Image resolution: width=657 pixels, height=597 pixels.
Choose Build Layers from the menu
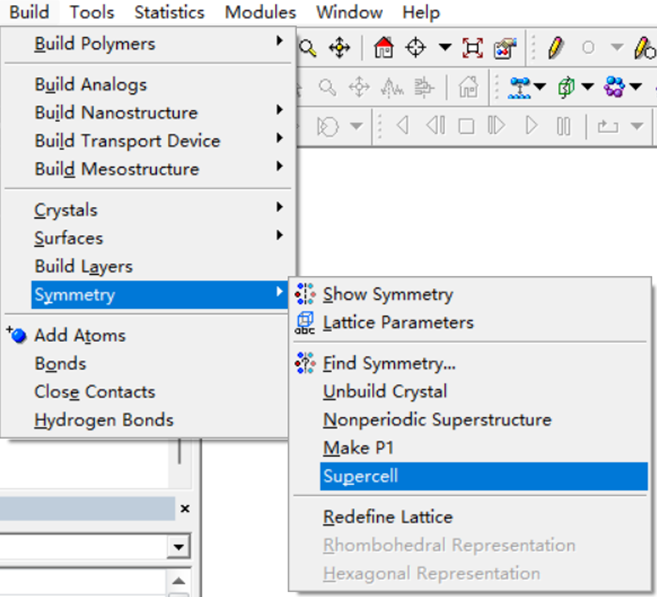(x=148, y=266)
